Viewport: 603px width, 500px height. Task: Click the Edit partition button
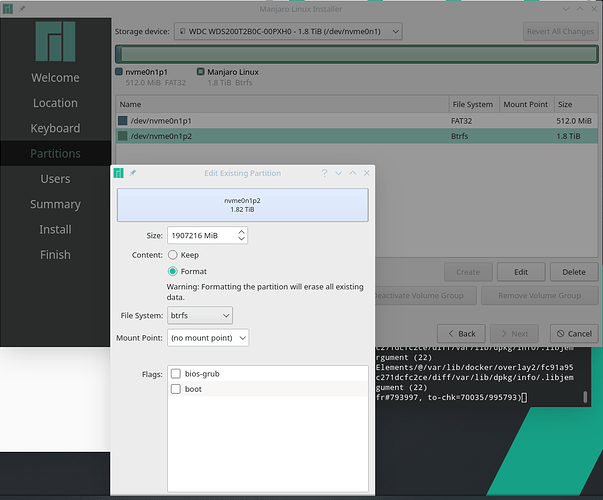pyautogui.click(x=521, y=272)
